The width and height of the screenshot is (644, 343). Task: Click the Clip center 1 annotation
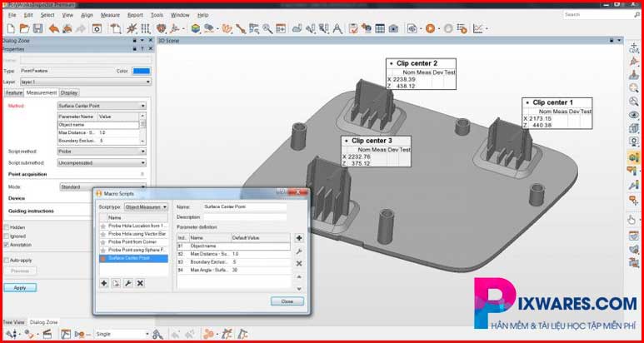click(x=557, y=113)
